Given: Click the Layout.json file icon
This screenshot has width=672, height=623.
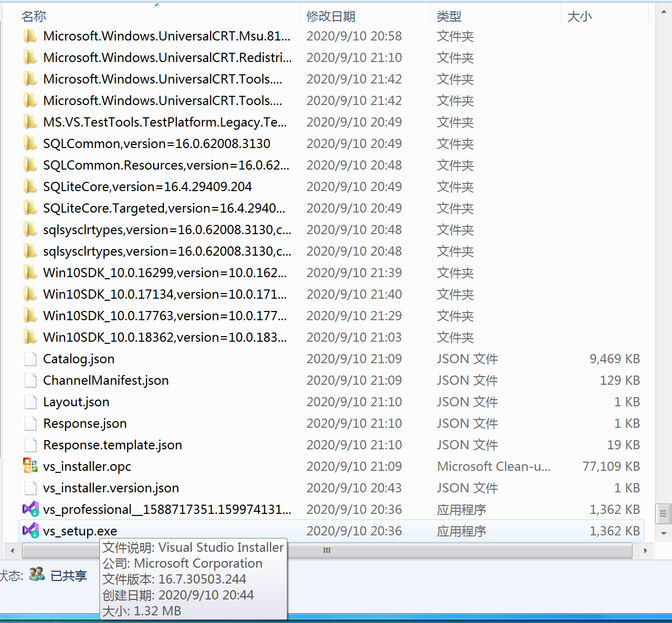Looking at the screenshot, I should pos(31,402).
